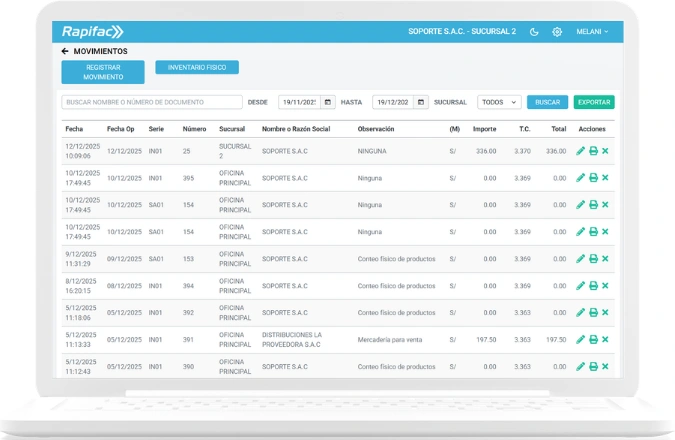Delete movement SA01 number 153

(605, 259)
